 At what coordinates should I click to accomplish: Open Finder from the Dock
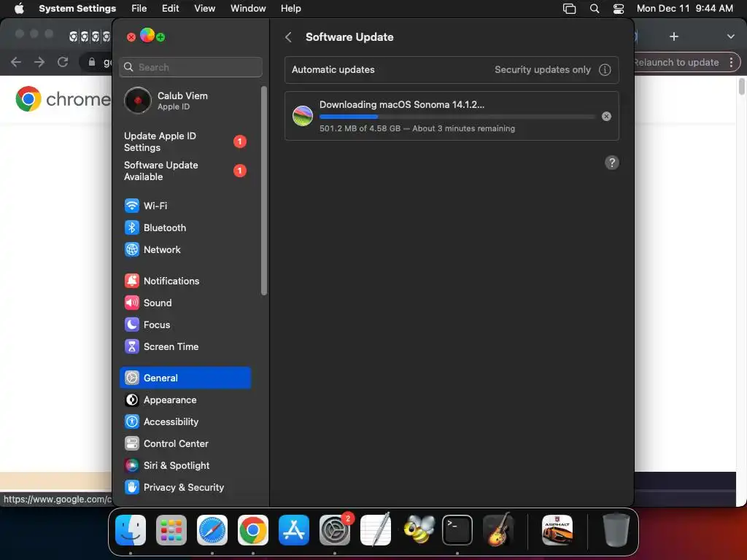tap(131, 530)
